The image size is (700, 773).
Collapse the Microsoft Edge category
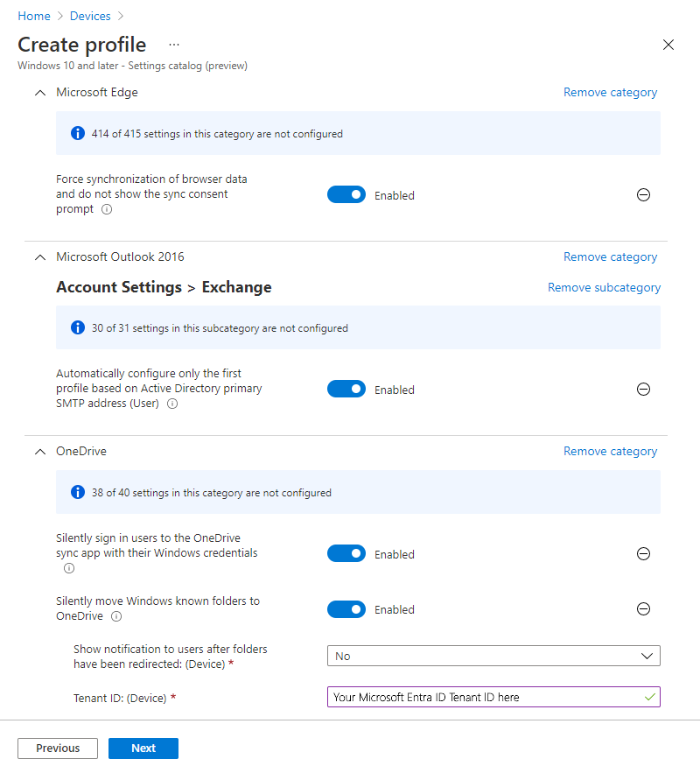tap(39, 92)
